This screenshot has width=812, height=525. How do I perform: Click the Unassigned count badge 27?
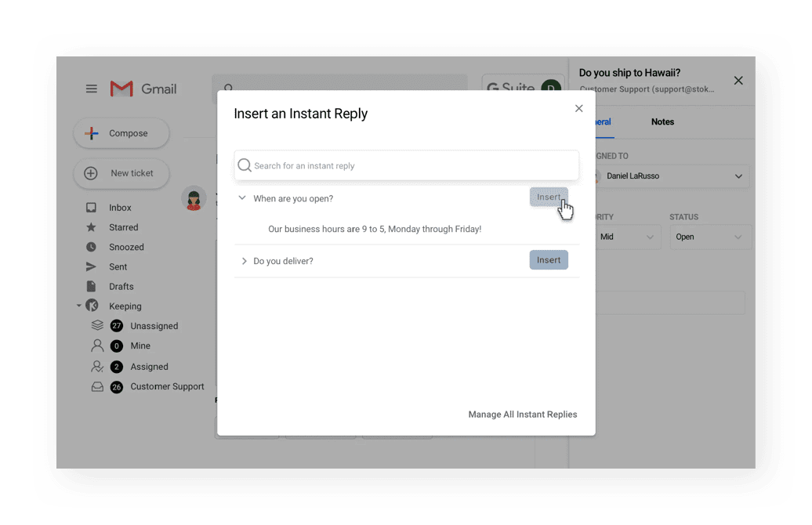[x=117, y=326]
